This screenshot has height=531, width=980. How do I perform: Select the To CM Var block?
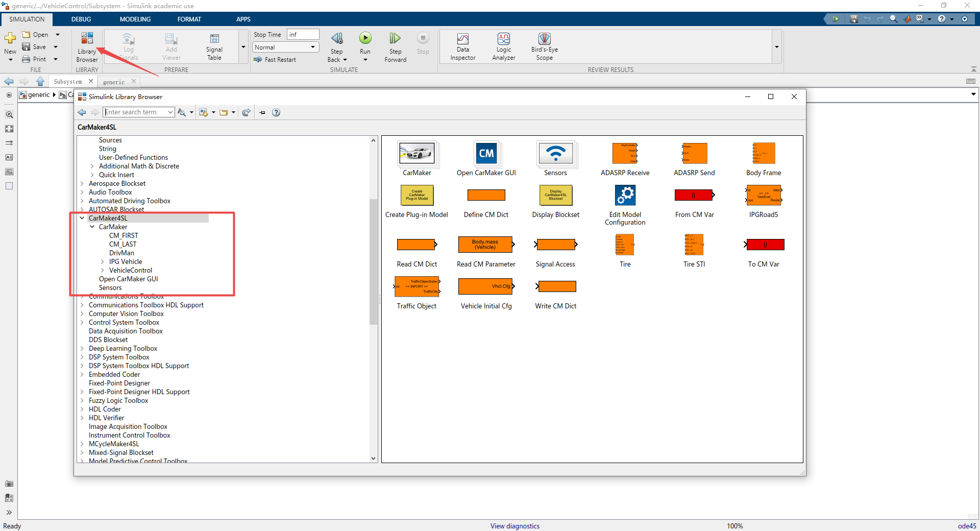click(764, 245)
